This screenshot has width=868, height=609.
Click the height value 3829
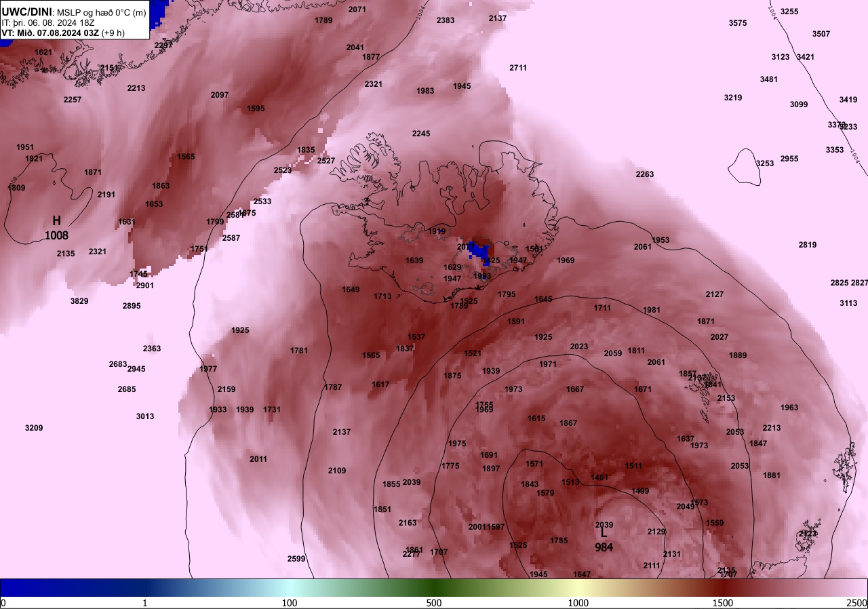click(x=79, y=301)
